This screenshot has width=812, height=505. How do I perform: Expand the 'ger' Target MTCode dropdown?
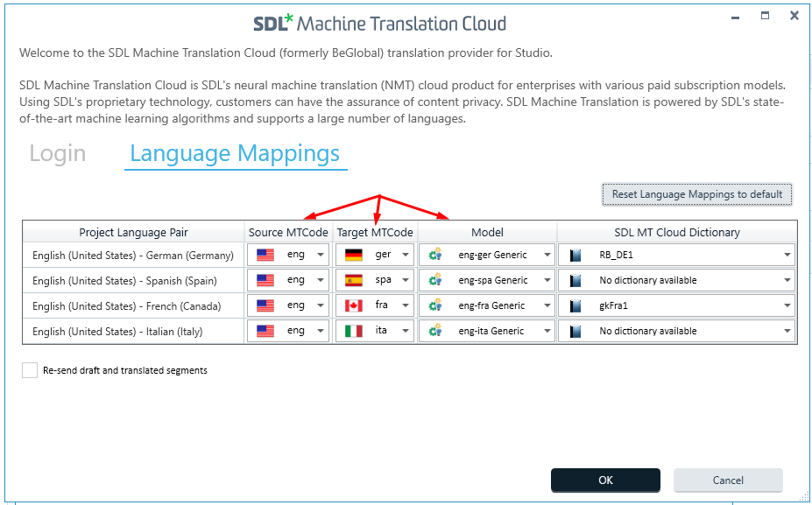click(x=406, y=255)
